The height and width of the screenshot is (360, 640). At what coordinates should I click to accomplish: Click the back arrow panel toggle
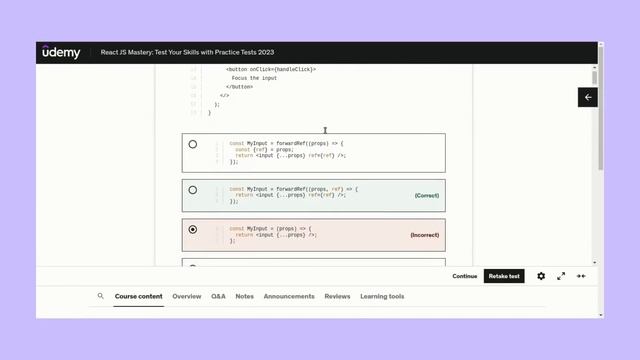[588, 97]
